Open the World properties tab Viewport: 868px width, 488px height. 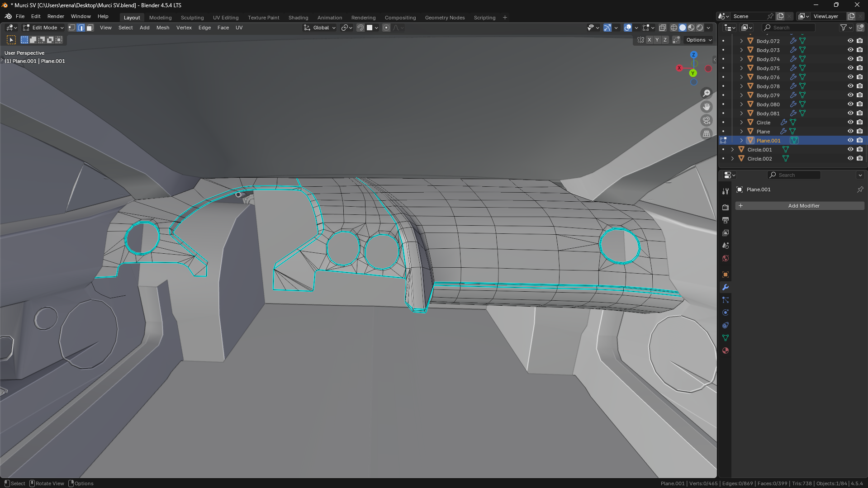point(726,258)
